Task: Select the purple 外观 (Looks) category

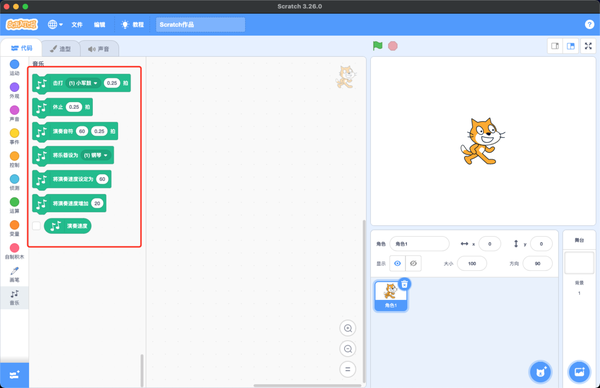Action: [x=15, y=90]
